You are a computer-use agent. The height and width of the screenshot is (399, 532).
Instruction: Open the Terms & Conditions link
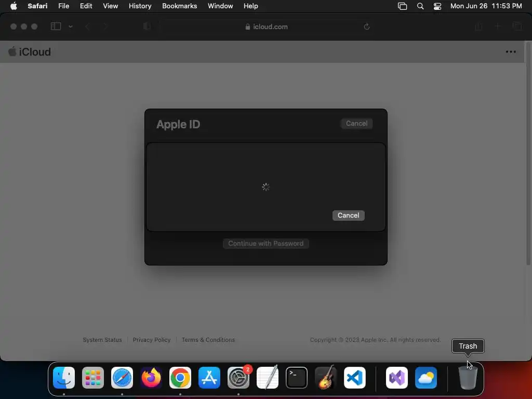(x=208, y=340)
